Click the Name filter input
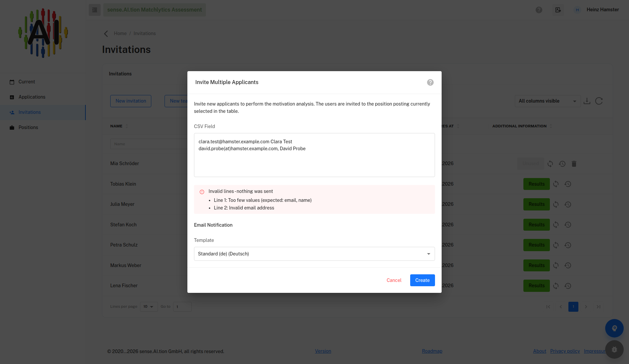The image size is (629, 364). [149, 144]
